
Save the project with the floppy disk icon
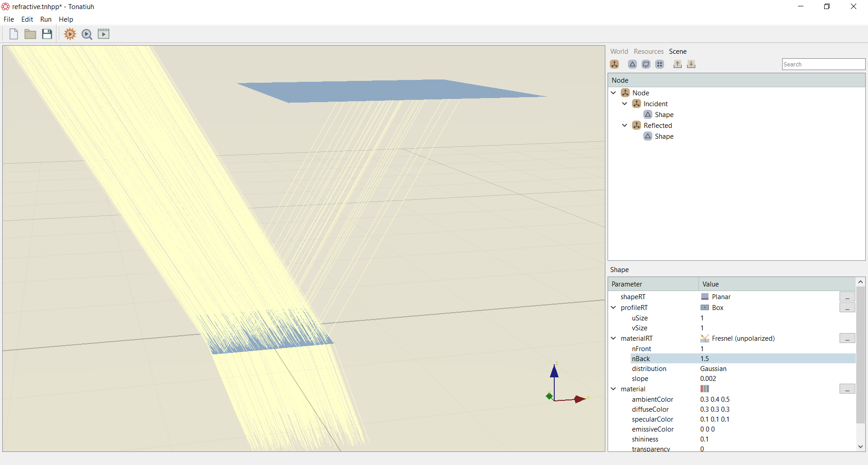pyautogui.click(x=47, y=34)
